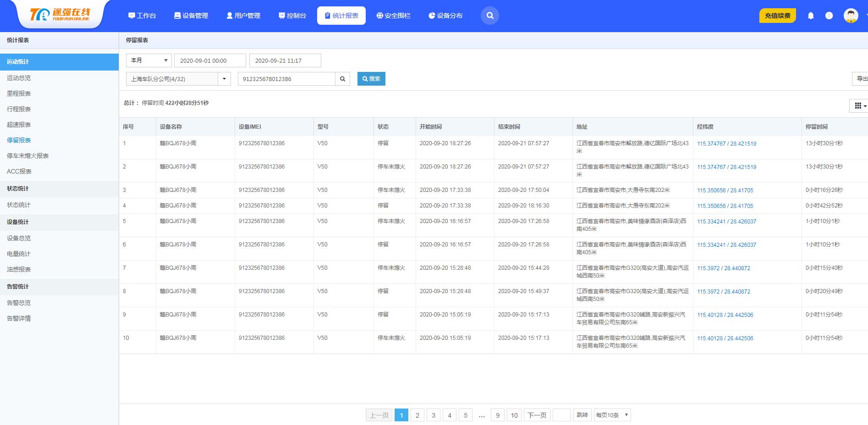Open 行程报表 in sidebar
The height and width of the screenshot is (425, 868).
19,109
